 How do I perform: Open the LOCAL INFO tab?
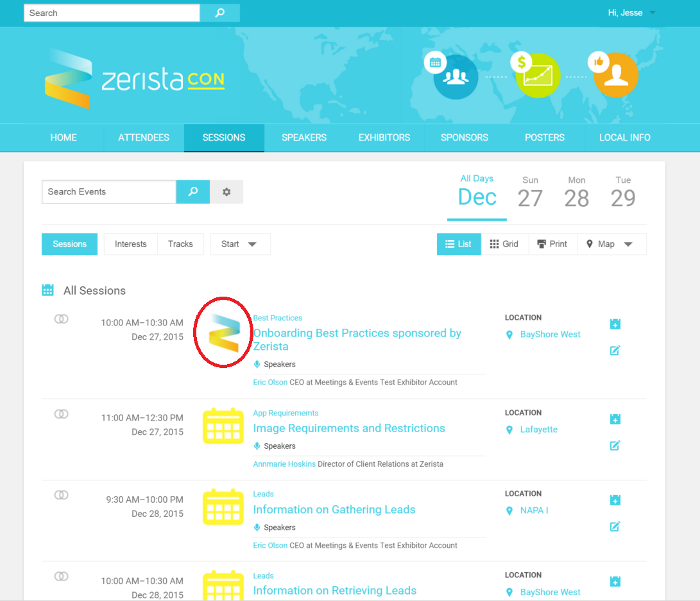coord(624,137)
